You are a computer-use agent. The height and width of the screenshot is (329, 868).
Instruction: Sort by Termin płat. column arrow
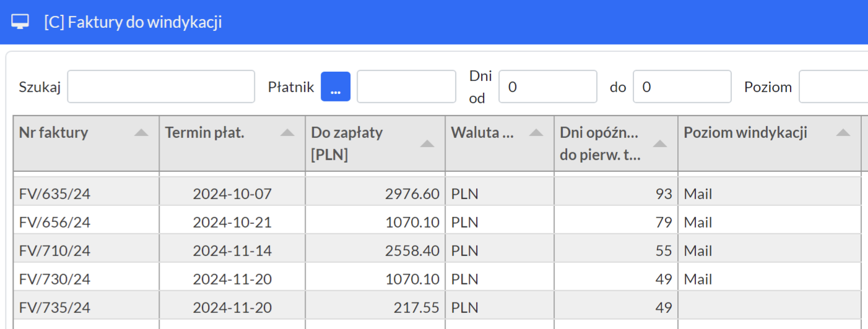(x=287, y=132)
